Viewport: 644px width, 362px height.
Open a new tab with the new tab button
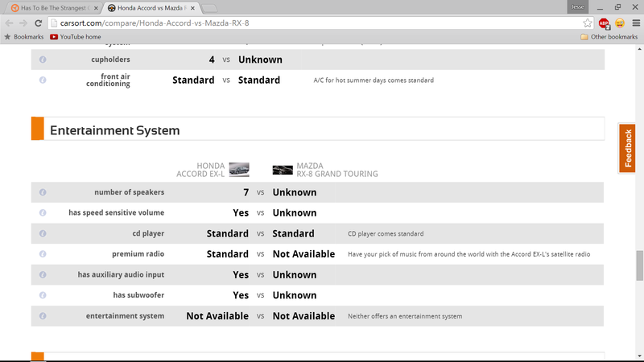(x=209, y=8)
